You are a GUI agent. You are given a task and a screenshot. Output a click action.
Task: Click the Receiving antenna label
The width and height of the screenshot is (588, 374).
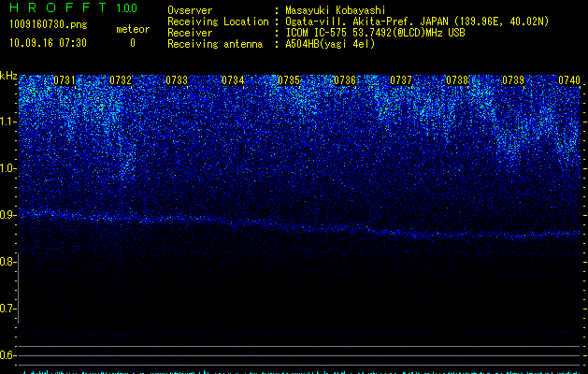click(215, 44)
